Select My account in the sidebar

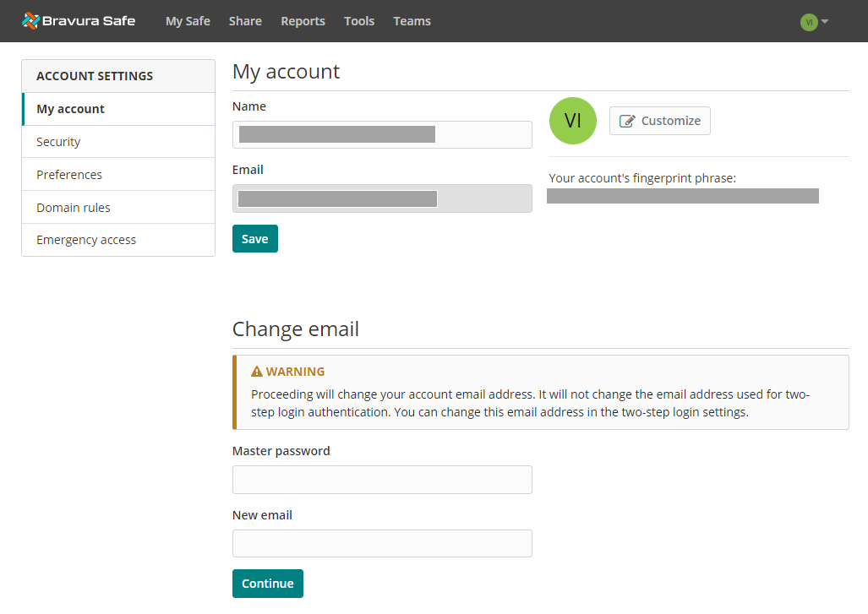(x=70, y=108)
